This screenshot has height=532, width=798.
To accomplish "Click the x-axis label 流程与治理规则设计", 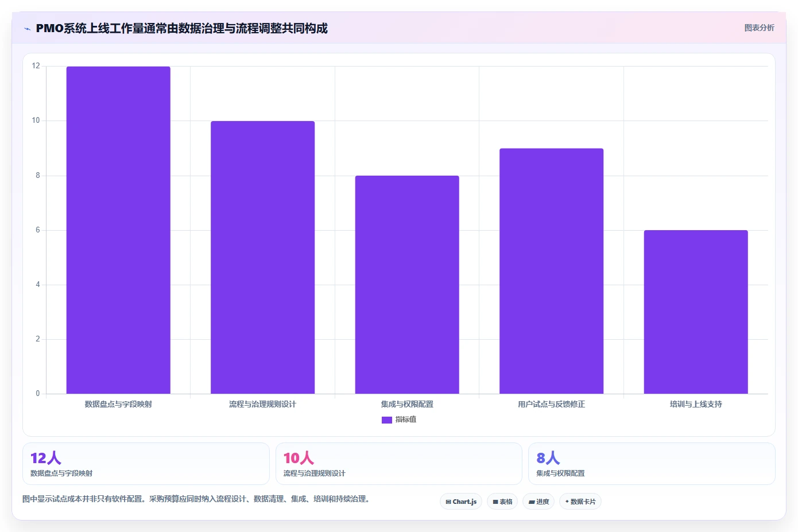I will [x=262, y=404].
